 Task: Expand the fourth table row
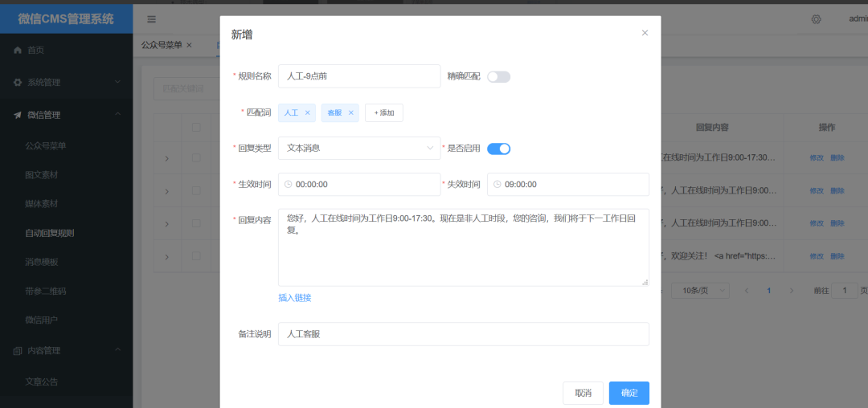166,256
